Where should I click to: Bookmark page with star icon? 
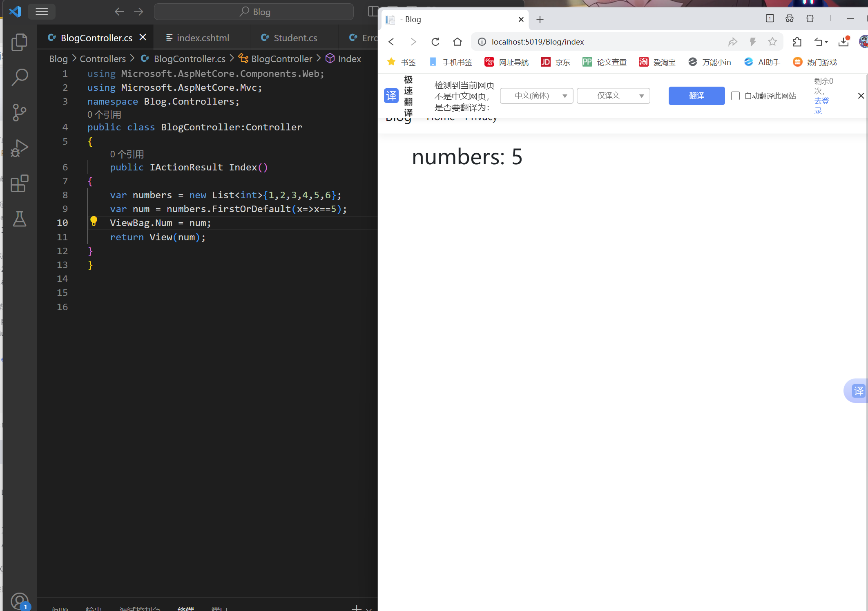coord(772,42)
